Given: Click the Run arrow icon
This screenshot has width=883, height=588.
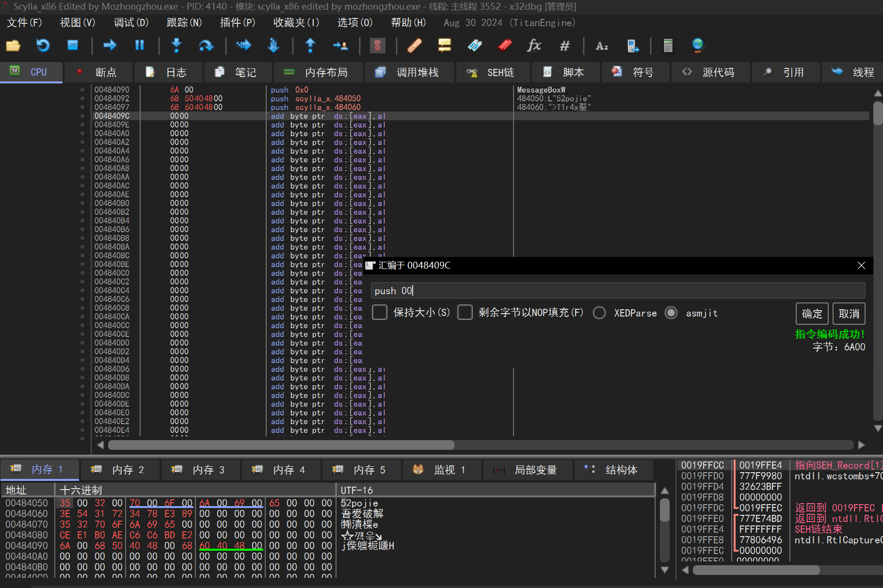Looking at the screenshot, I should (x=110, y=45).
